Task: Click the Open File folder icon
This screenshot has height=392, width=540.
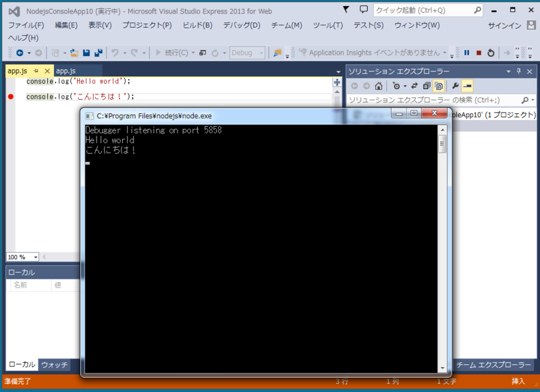Action: click(x=74, y=53)
